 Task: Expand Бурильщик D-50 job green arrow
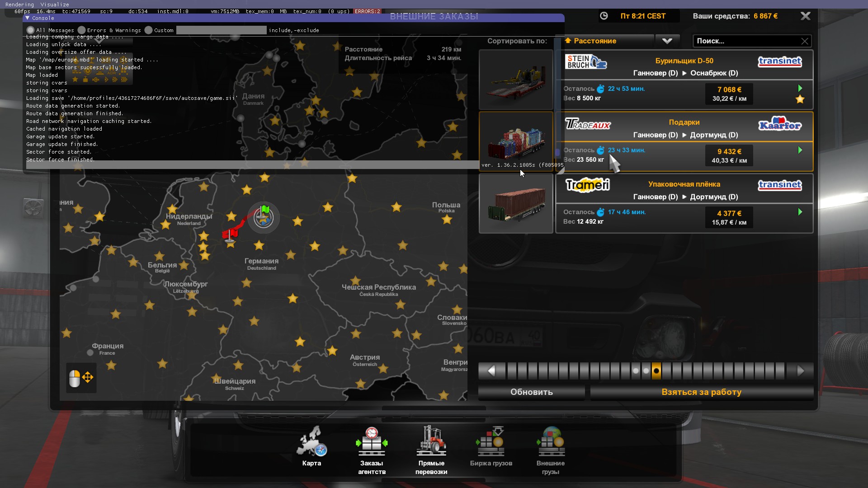(800, 88)
